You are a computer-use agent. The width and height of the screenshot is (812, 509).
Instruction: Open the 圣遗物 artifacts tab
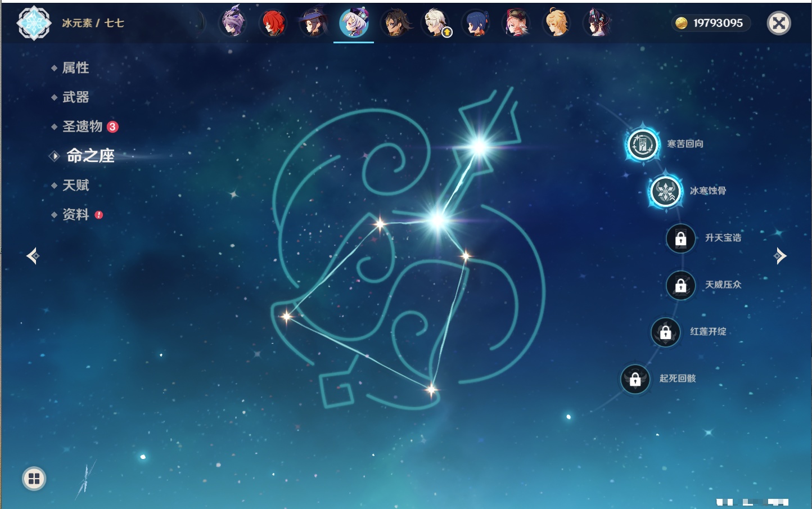tap(82, 127)
